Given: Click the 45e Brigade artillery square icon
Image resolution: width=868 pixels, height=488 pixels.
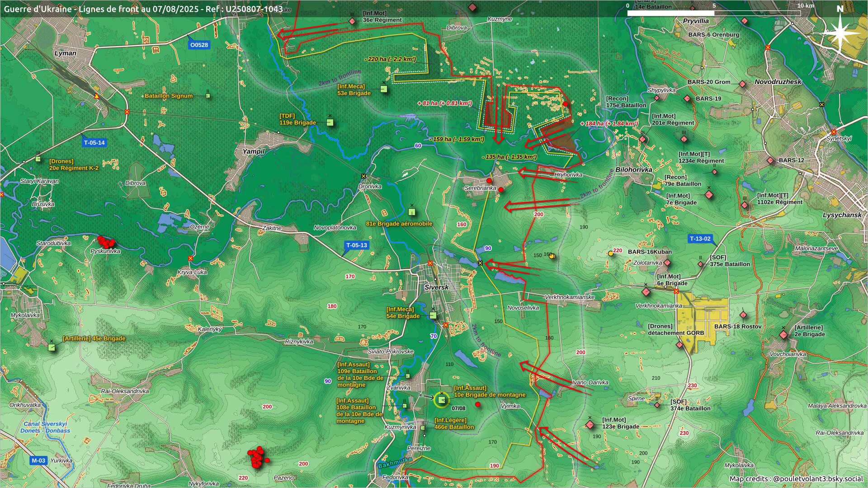Looking at the screenshot, I should pos(52,347).
